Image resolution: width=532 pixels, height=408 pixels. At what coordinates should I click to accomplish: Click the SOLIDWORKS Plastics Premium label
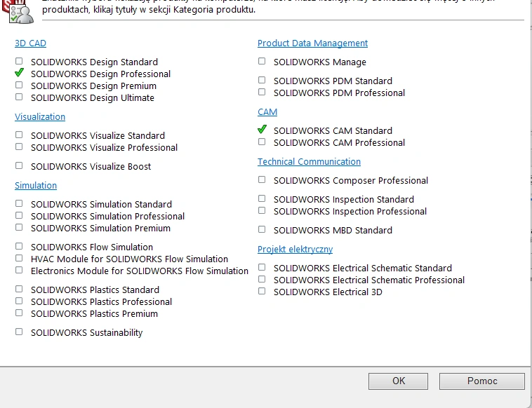[94, 314]
